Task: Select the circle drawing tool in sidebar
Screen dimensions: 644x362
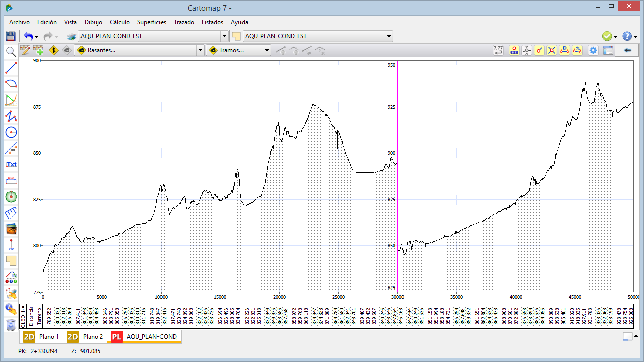Action: [x=11, y=132]
